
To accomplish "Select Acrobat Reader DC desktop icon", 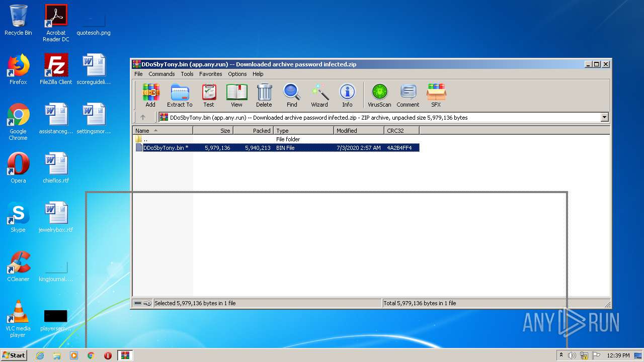I will point(56,23).
